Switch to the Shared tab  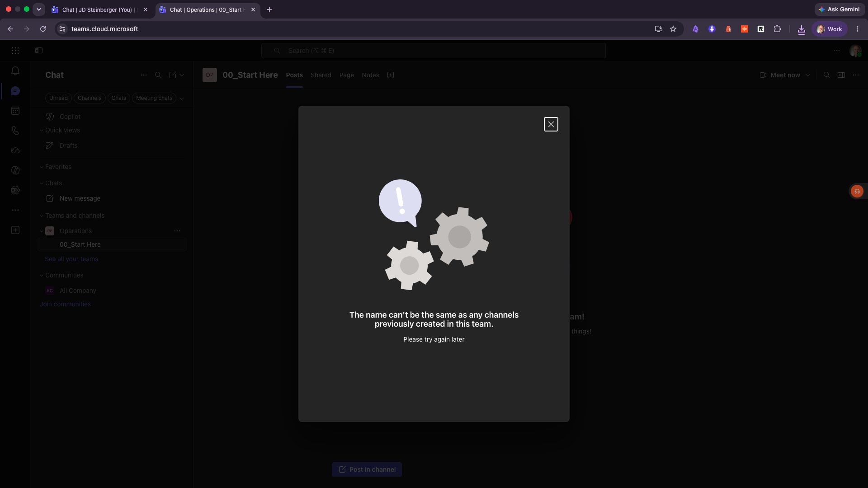[x=321, y=75]
